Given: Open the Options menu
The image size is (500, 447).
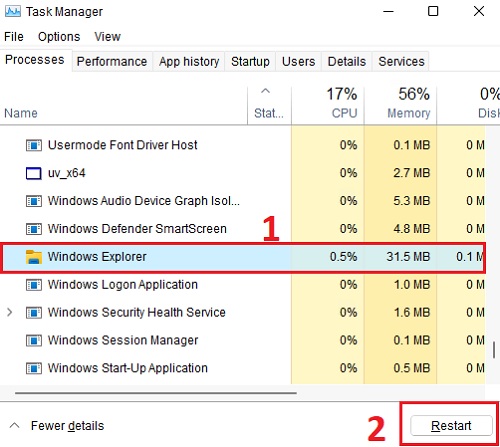Looking at the screenshot, I should 59,37.
